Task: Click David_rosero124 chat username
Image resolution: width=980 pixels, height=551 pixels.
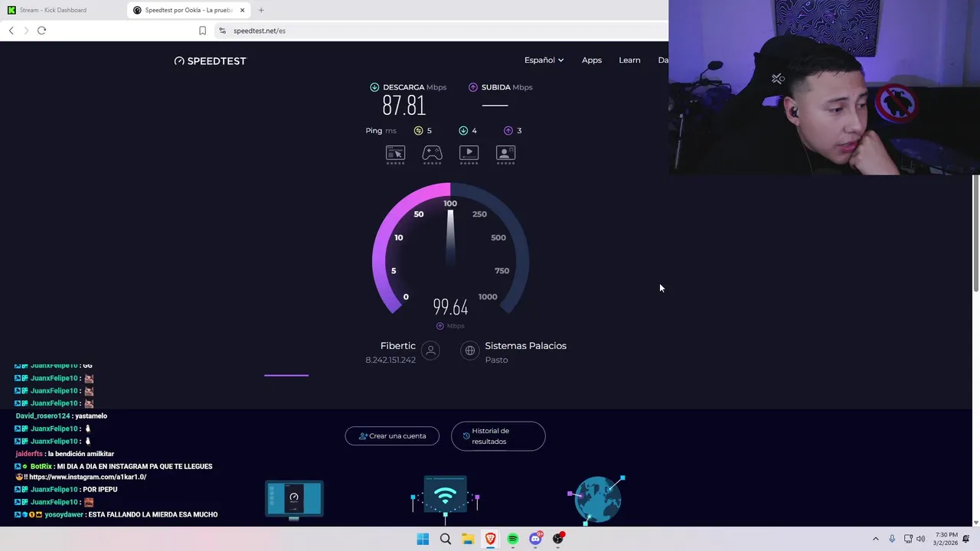Action: [43, 416]
